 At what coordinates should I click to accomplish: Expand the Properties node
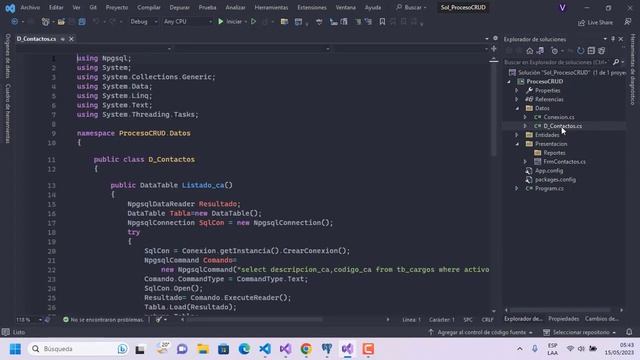(517, 91)
